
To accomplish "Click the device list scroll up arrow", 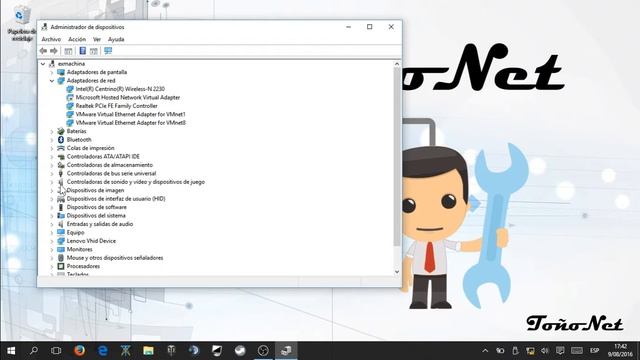I will pyautogui.click(x=397, y=64).
